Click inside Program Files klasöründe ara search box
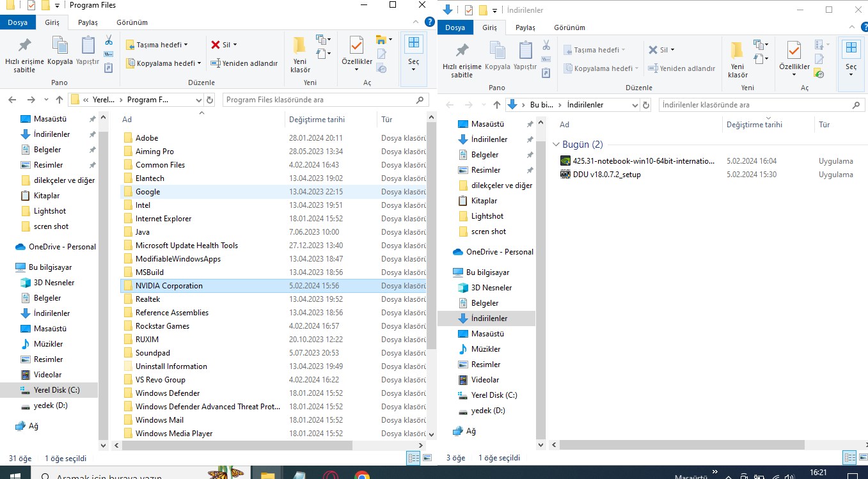The image size is (868, 479). point(318,100)
